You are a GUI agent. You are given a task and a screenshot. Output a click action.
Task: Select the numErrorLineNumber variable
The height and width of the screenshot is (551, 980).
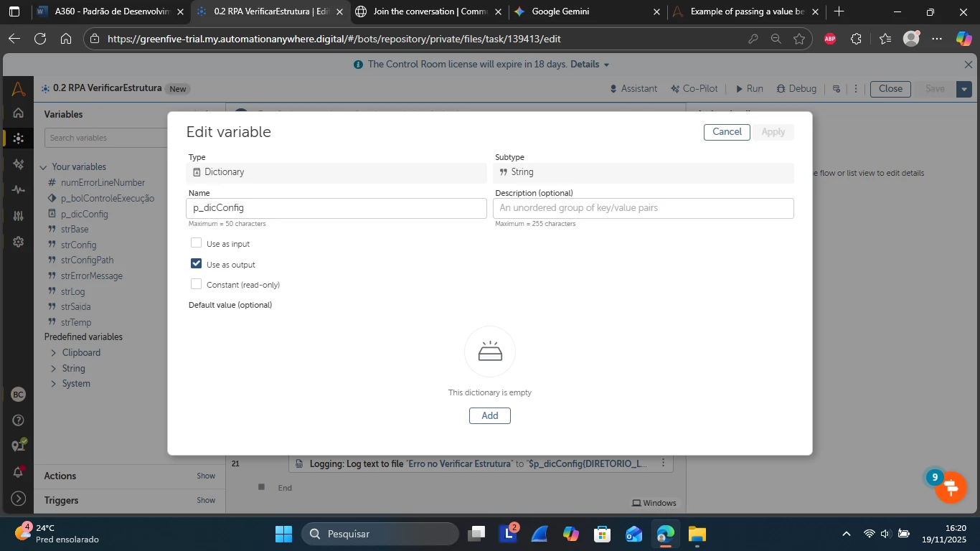[x=103, y=183]
